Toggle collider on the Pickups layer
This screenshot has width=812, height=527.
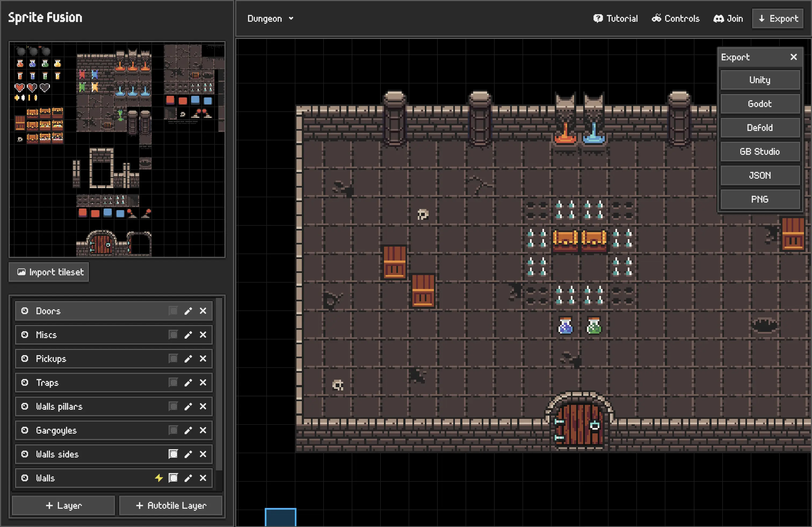pos(173,358)
